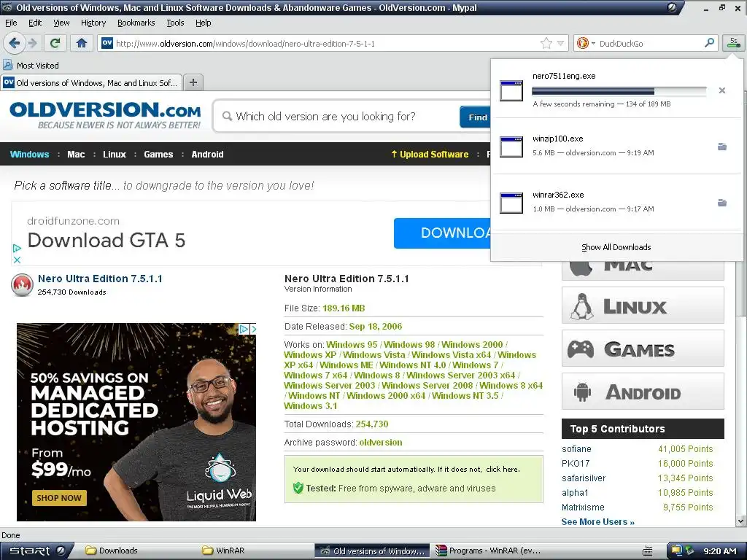This screenshot has width=747, height=560.
Task: Open contributor PKO17 profile
Action: pyautogui.click(x=576, y=463)
